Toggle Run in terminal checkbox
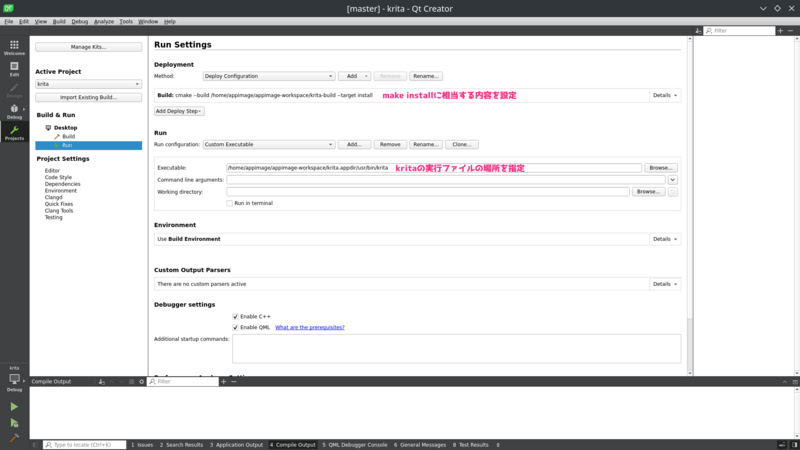 230,203
